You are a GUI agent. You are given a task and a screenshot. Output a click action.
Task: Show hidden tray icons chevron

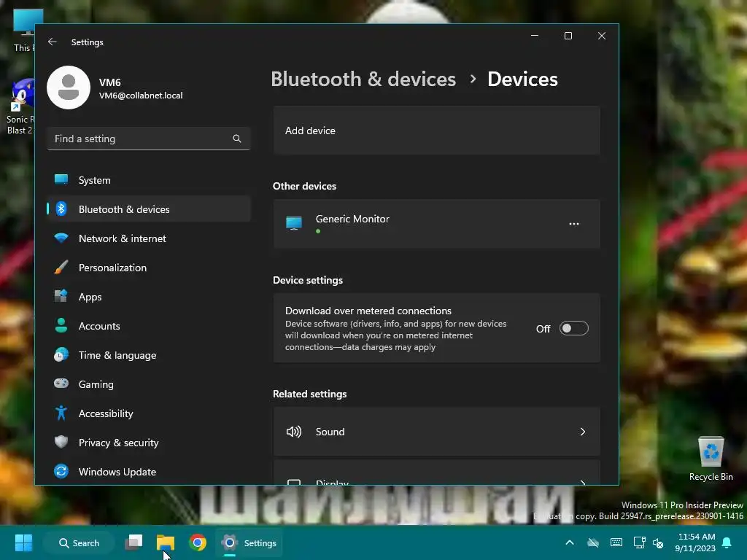tap(569, 542)
